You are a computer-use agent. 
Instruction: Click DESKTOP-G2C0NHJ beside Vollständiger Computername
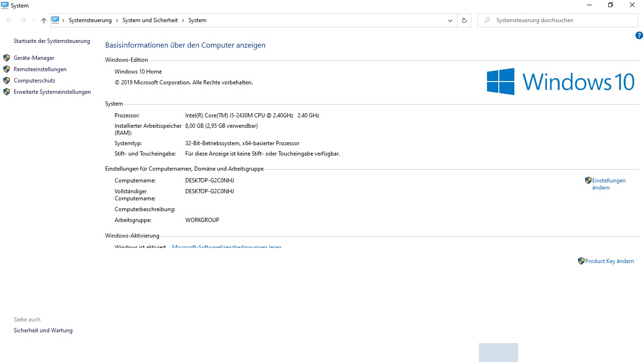pos(210,191)
